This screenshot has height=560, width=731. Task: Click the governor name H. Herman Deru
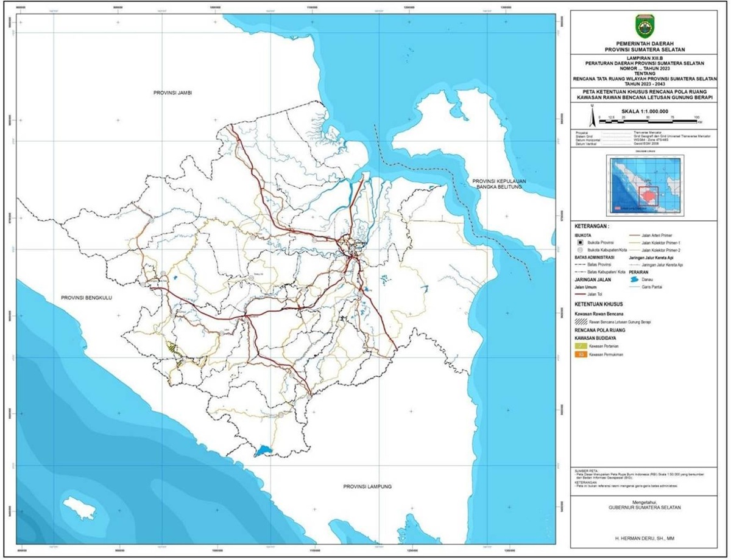644,537
